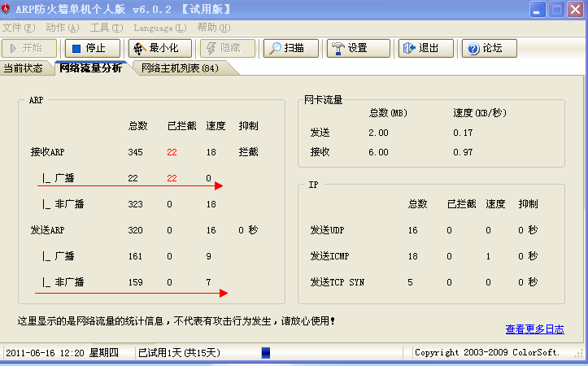
Task: Click the 161 broadcast count
Action: coord(135,256)
